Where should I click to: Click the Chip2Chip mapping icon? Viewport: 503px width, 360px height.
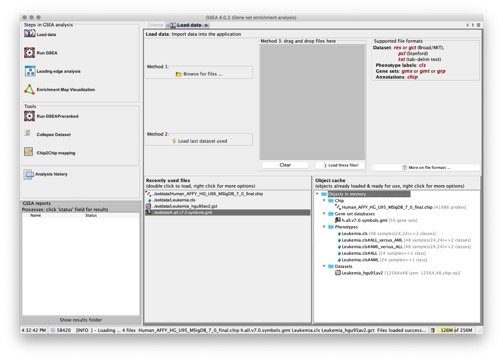point(28,152)
